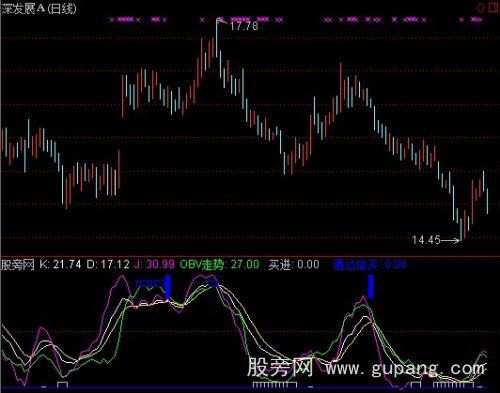Click the 买进: 0.00 indicator label

[x=294, y=265]
